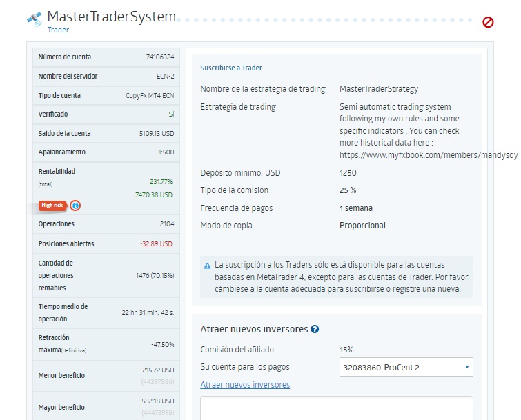
Task: Click the max drawdown value -47.50%
Action: 163,345
